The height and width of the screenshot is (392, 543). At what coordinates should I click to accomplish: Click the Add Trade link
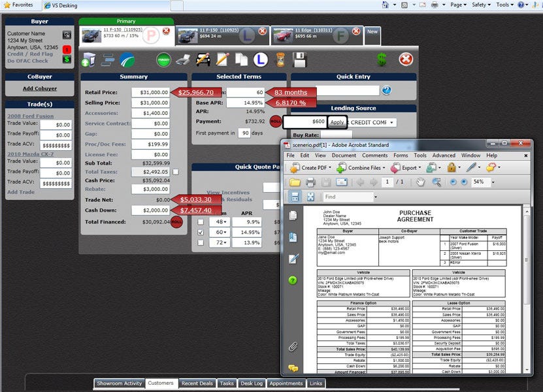coord(21,192)
